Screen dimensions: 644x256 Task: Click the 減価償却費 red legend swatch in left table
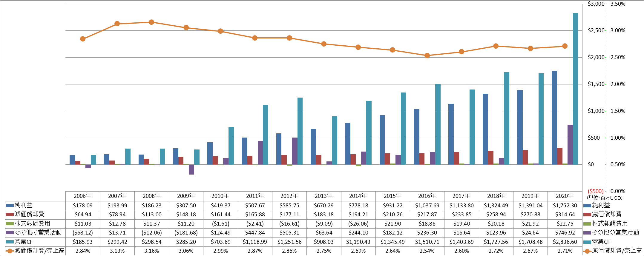coord(10,214)
